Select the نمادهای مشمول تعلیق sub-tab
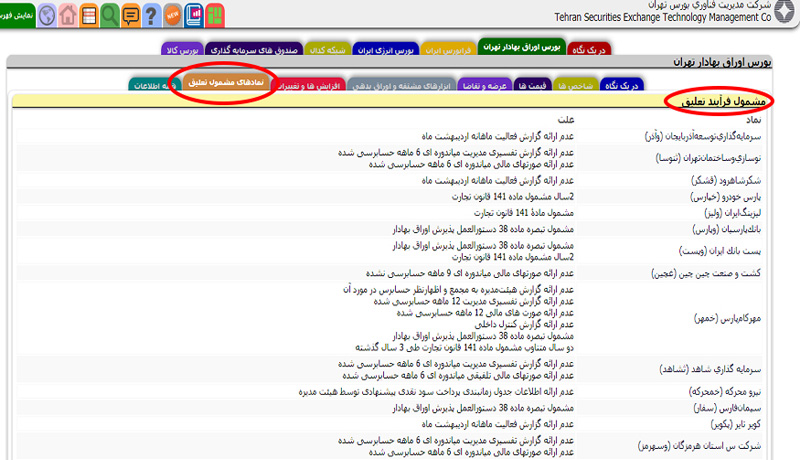This screenshot has height=460, width=800. click(226, 83)
